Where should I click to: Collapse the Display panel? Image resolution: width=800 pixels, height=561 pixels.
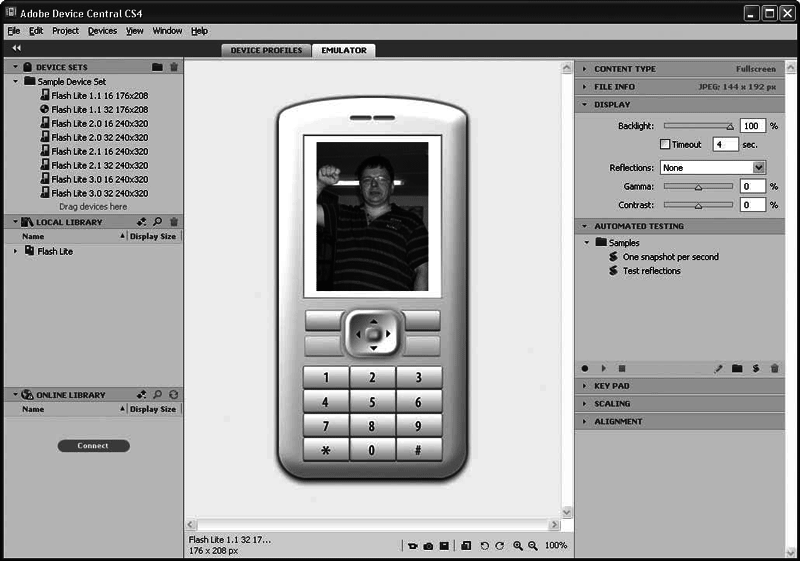pyautogui.click(x=585, y=104)
